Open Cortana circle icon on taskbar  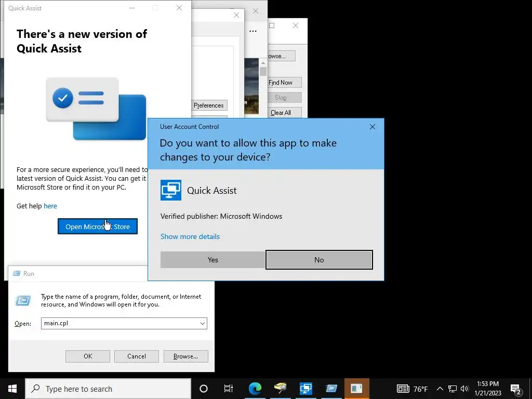[204, 389]
